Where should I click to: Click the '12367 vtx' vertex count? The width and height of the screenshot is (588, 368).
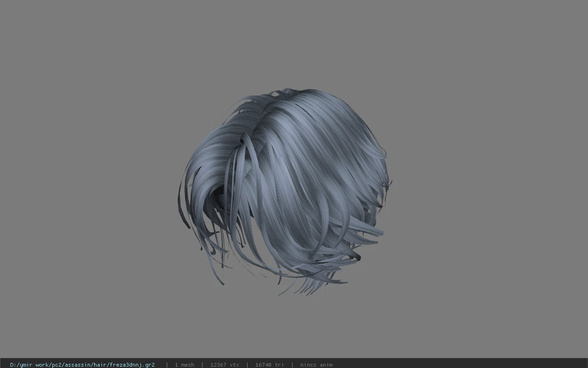[x=225, y=365]
